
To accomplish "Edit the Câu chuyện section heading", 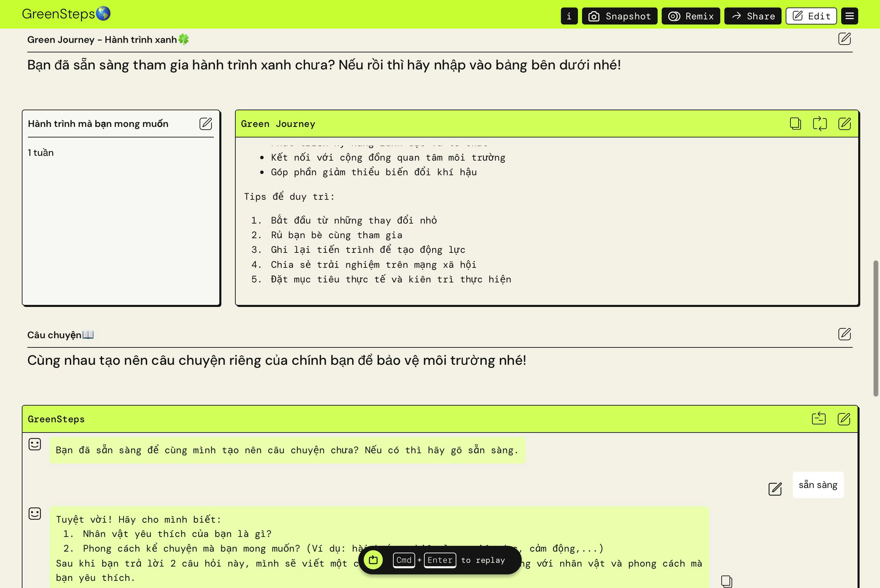I will click(844, 334).
